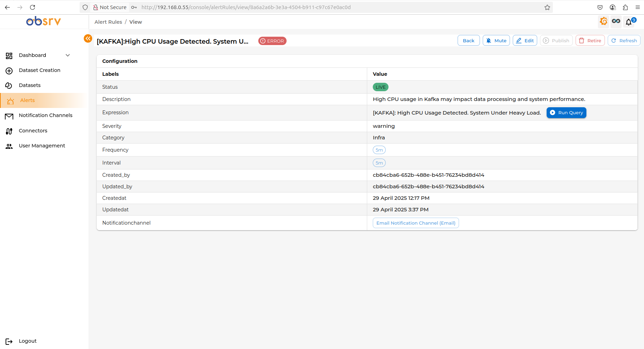Screen dimensions: 644x349
Task: Click the key icon in the address bar
Action: pos(134,7)
